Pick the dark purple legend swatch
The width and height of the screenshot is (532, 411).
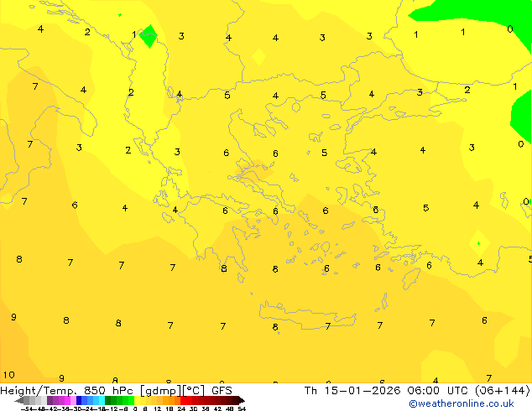click(50, 400)
